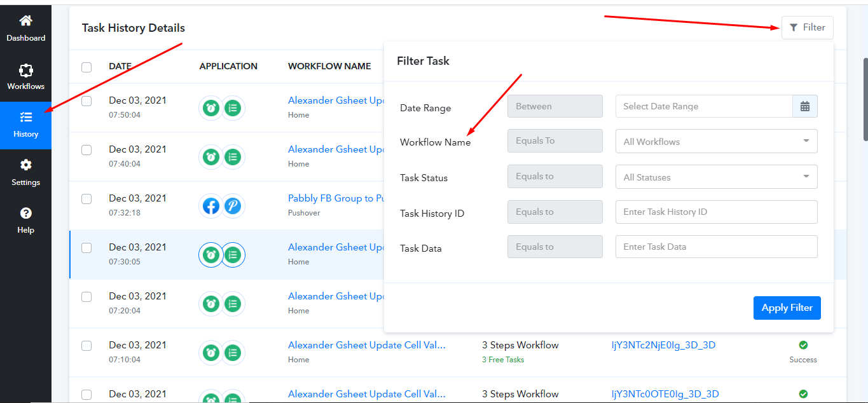This screenshot has height=403, width=868.
Task: Click the Task History Details heading
Action: coord(134,28)
